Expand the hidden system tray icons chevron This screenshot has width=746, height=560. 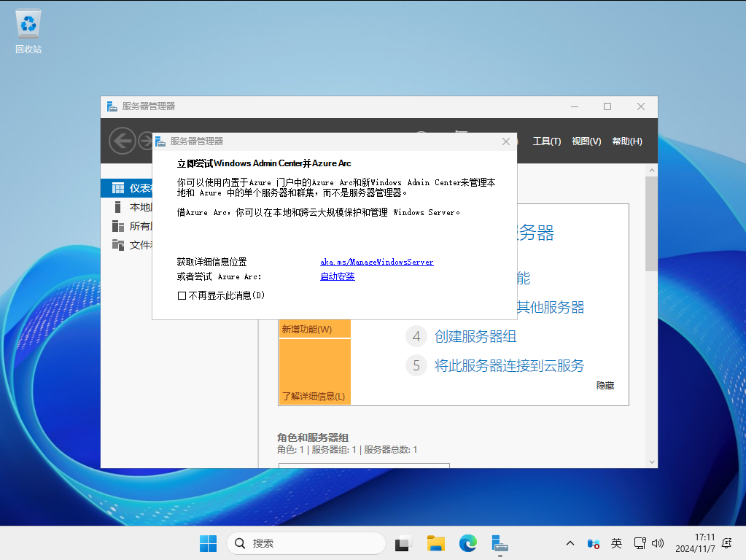[x=570, y=543]
